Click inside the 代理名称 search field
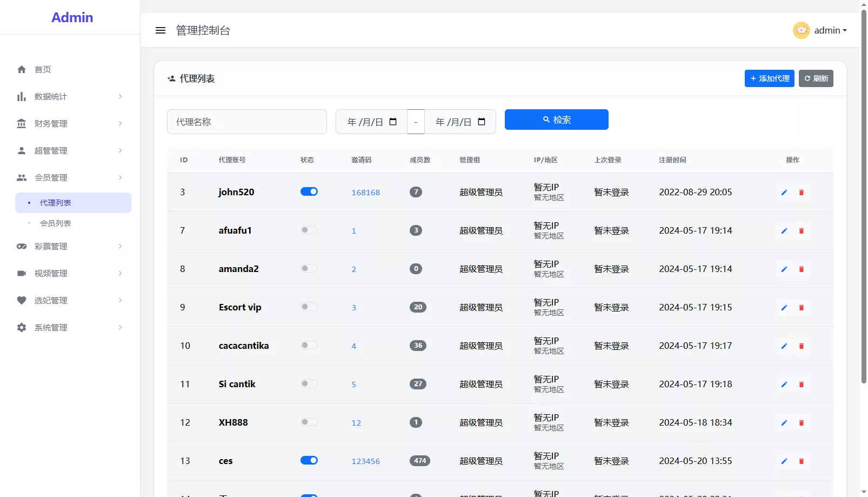868x497 pixels. (x=246, y=122)
